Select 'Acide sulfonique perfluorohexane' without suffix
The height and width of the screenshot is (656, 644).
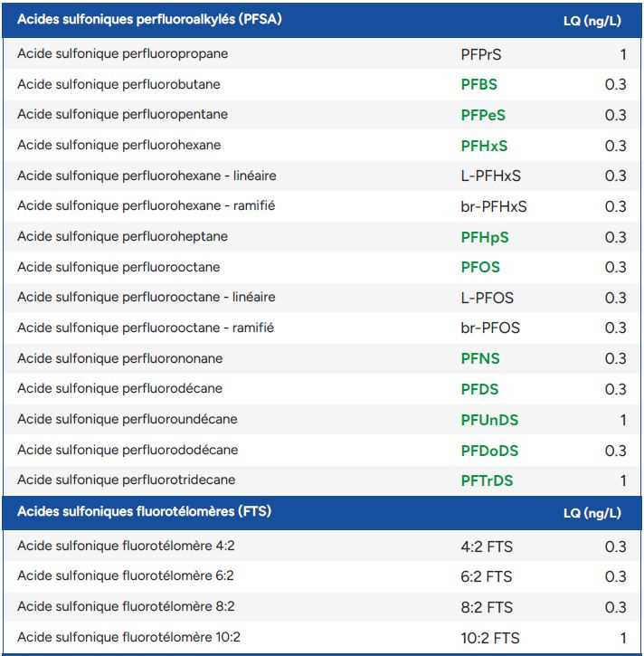[x=119, y=145]
